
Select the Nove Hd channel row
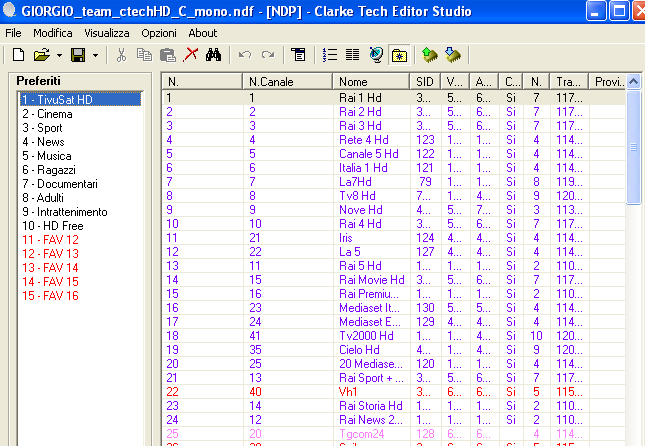(x=394, y=210)
